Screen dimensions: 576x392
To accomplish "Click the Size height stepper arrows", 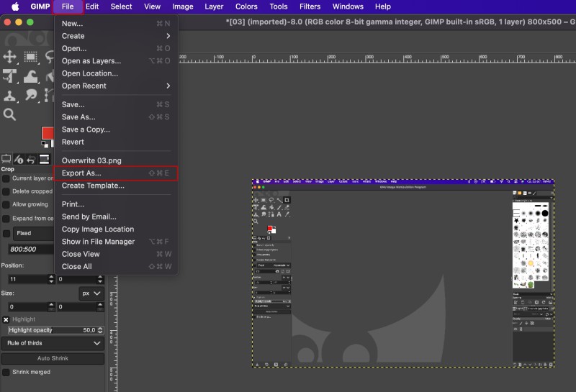I will [x=100, y=307].
